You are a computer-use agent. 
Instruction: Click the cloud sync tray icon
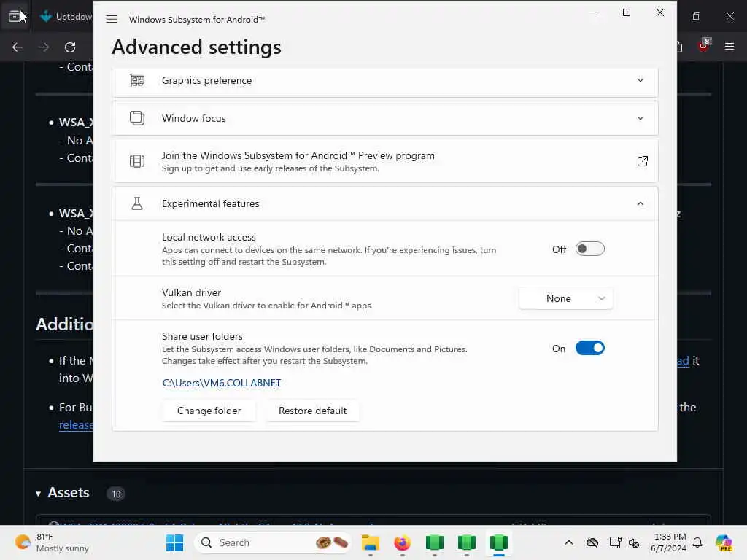click(592, 542)
